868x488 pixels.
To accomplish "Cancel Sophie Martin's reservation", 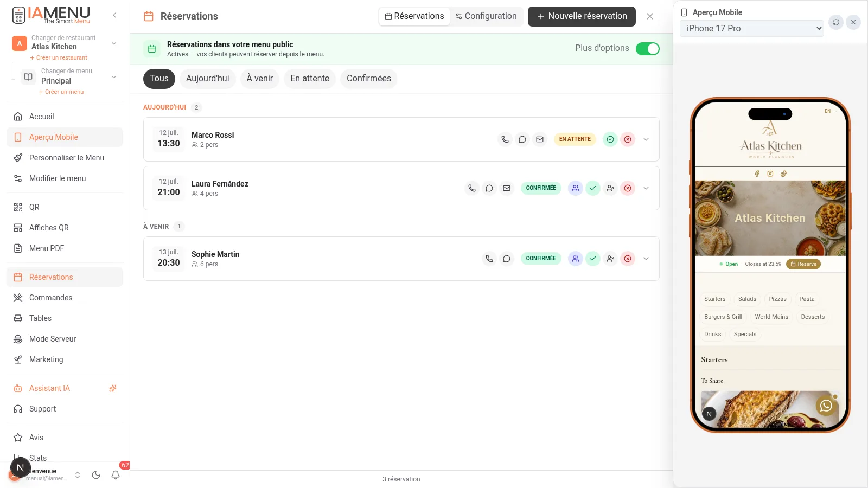I will [628, 259].
